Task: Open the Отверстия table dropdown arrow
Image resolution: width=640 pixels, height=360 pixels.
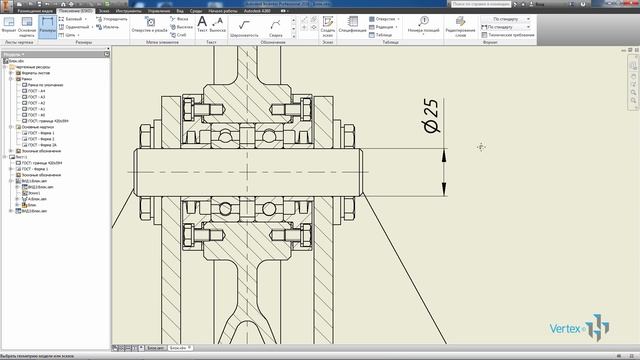Action: pyautogui.click(x=398, y=19)
